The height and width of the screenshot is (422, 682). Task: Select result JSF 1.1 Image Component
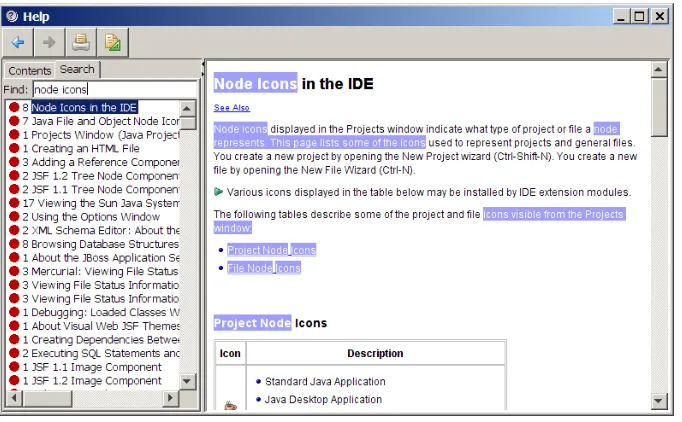tap(96, 367)
